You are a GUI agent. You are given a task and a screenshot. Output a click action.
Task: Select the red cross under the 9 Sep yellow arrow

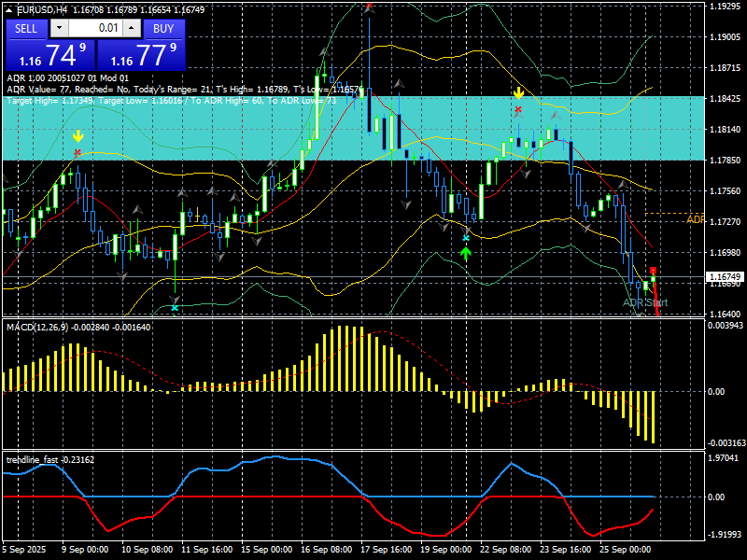78,152
